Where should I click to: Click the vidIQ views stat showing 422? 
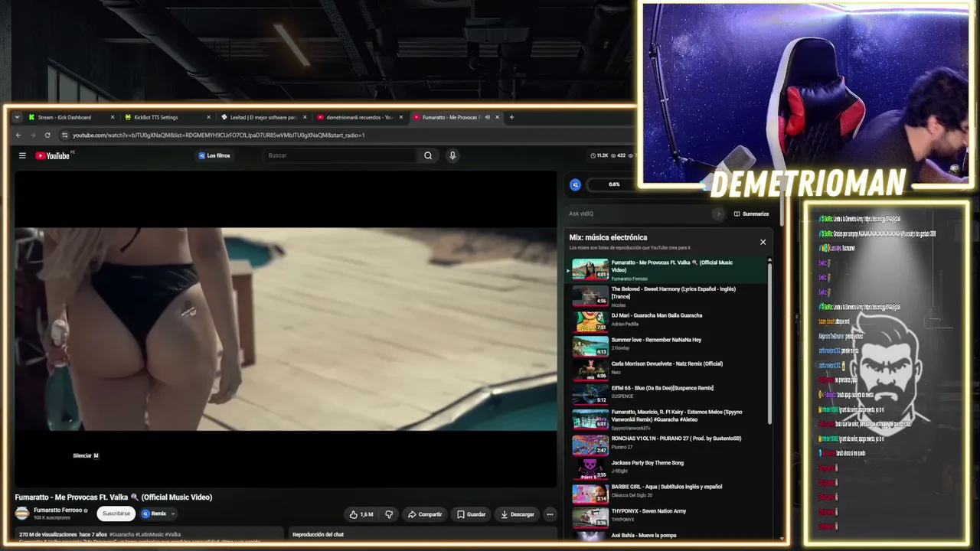[618, 155]
